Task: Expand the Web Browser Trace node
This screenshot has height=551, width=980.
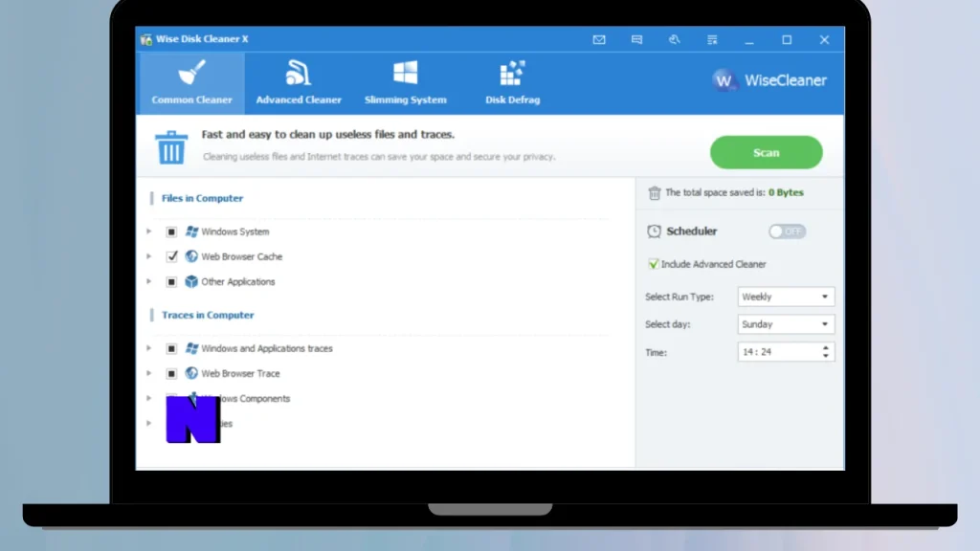Action: 148,374
